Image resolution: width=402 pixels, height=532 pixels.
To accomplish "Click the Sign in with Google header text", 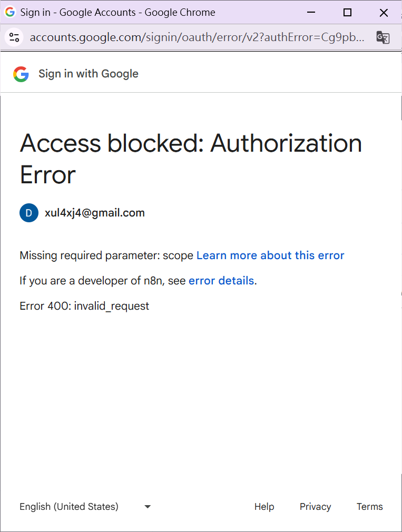I will pos(89,74).
